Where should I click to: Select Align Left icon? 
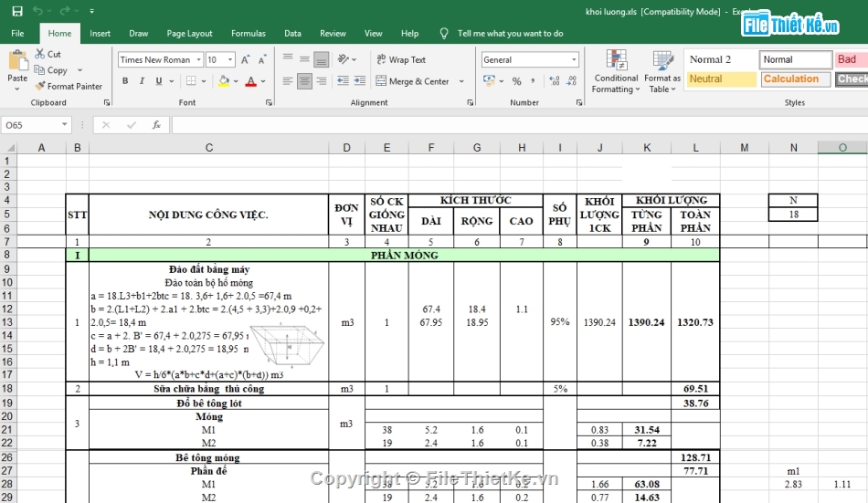point(288,81)
